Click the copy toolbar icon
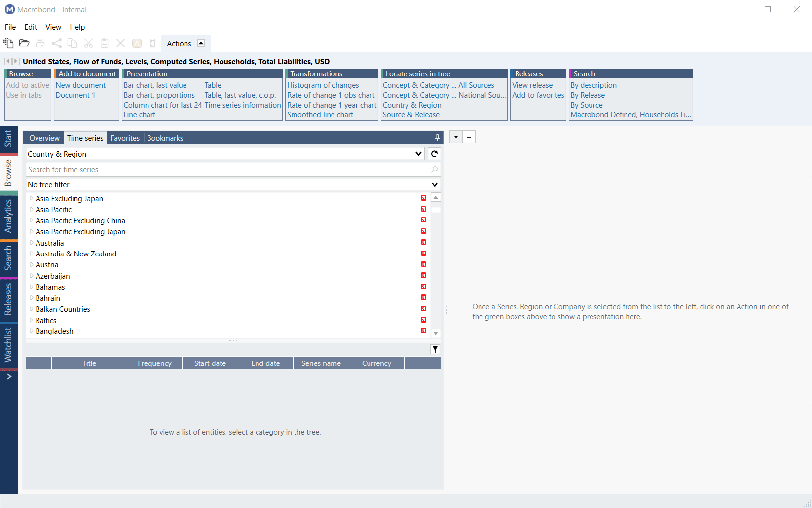 pyautogui.click(x=72, y=43)
